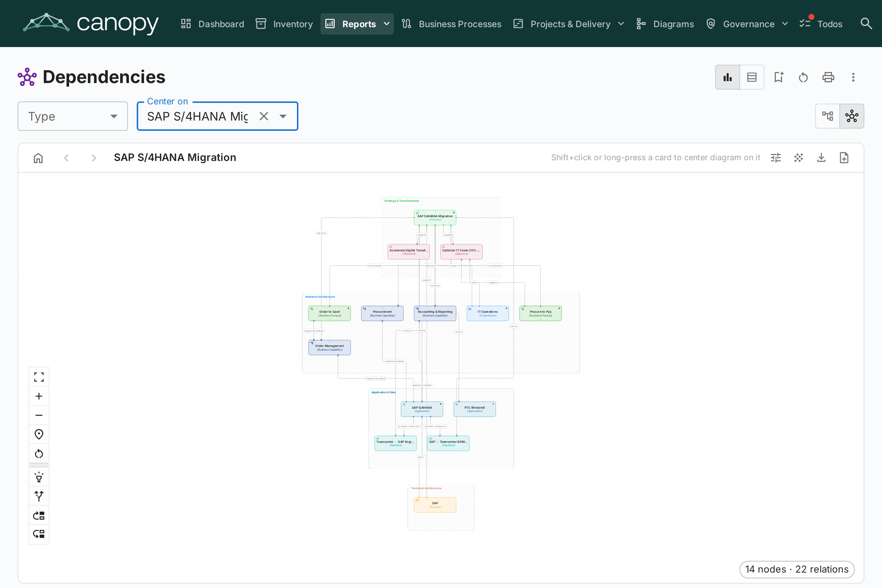Click the Accounting & Reporting node
Viewport: 882px width, 588px height.
(435, 313)
